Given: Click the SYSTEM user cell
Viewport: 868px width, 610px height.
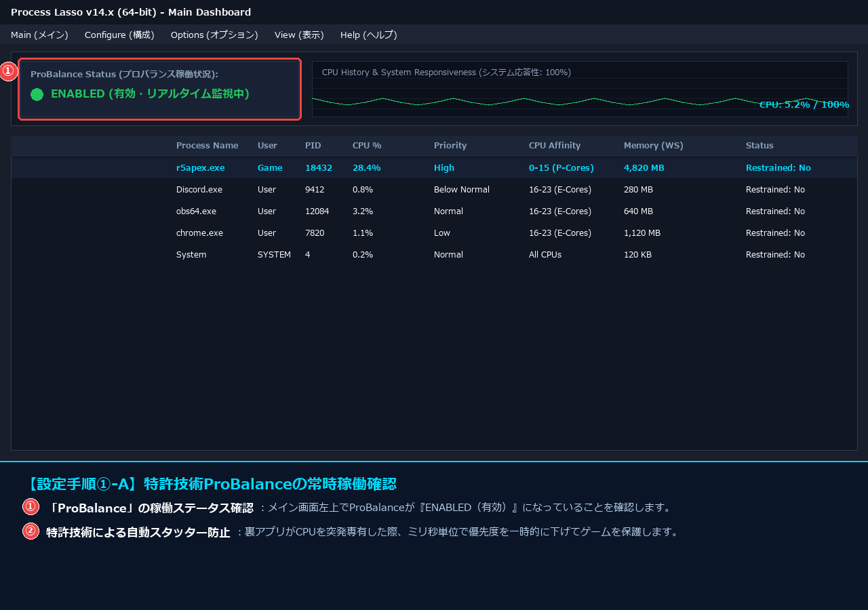Looking at the screenshot, I should point(274,255).
